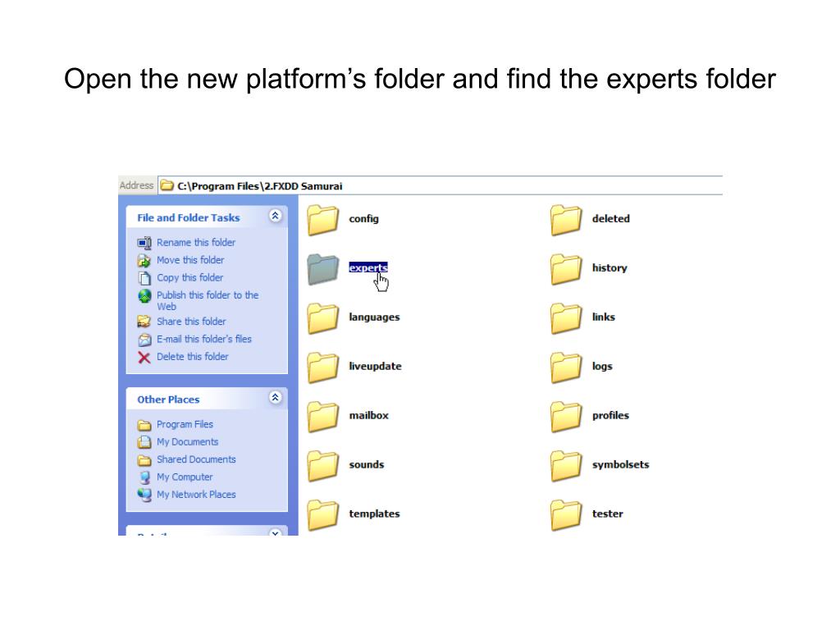Click the Shared Documents folder icon

[x=144, y=459]
